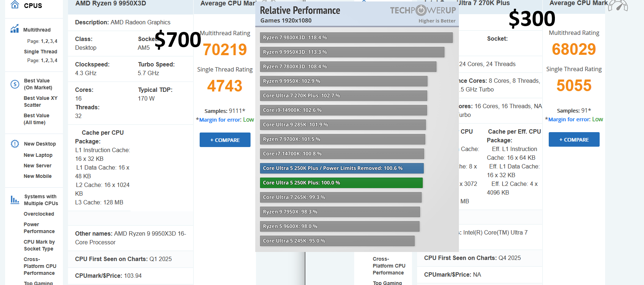Screen dimensions: 644x285
Task: Click the speedometer gauge icon beside Average CPU Mark
Action: (x=618, y=5)
